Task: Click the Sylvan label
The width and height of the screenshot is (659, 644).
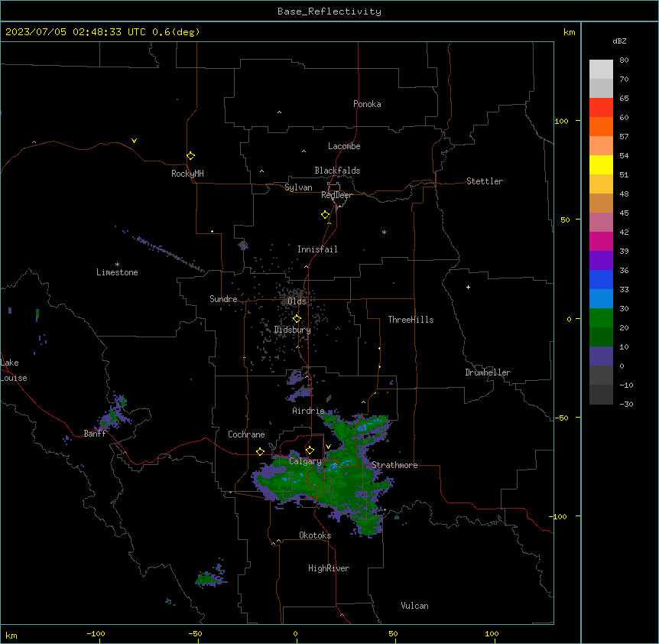Action: 298,187
